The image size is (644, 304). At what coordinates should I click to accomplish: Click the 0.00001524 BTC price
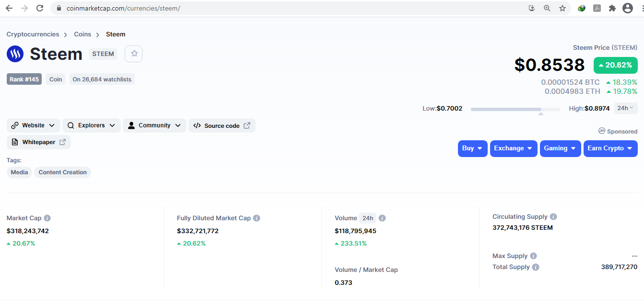(x=570, y=82)
